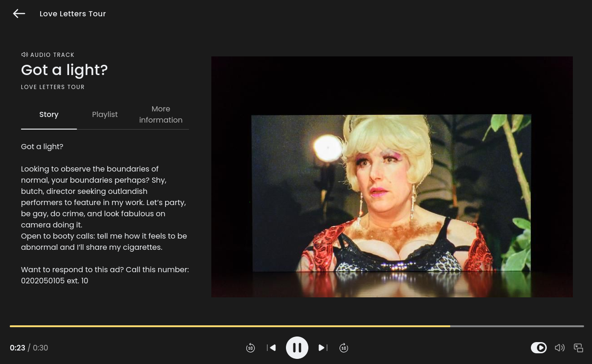Select the Story tab
Screen dimensions: 592x364
pyautogui.click(x=49, y=115)
